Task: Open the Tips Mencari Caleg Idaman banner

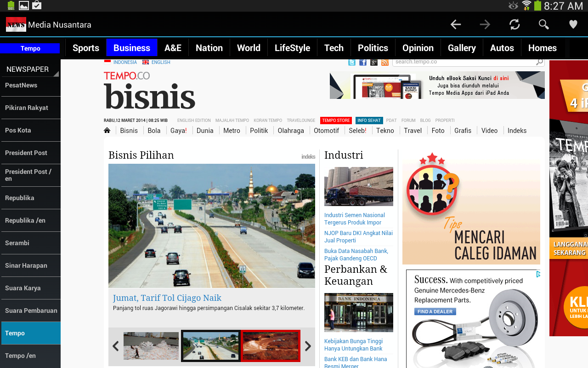Action: pyautogui.click(x=471, y=207)
